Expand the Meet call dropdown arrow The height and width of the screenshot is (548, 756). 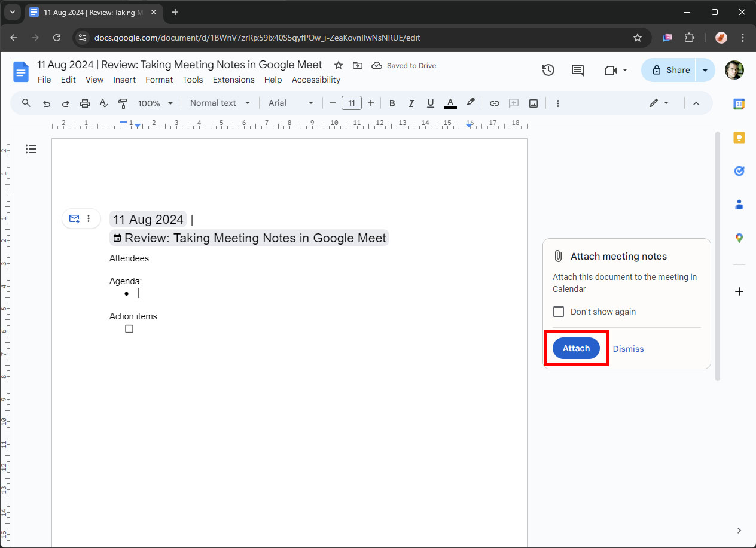(625, 70)
